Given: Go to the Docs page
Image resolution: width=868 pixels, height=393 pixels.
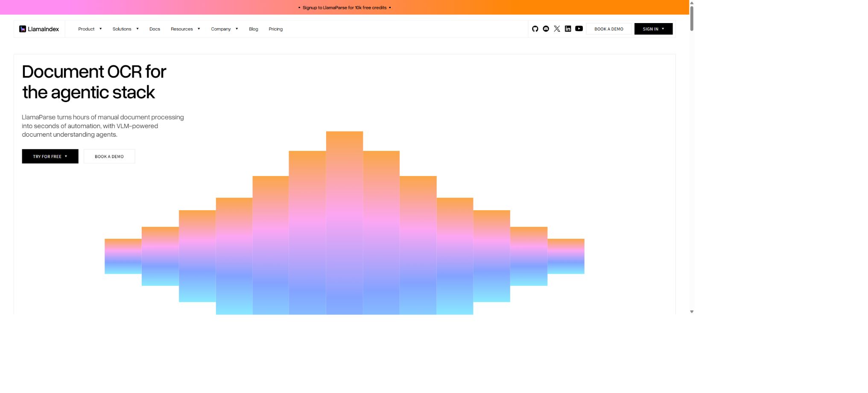Looking at the screenshot, I should (x=155, y=29).
